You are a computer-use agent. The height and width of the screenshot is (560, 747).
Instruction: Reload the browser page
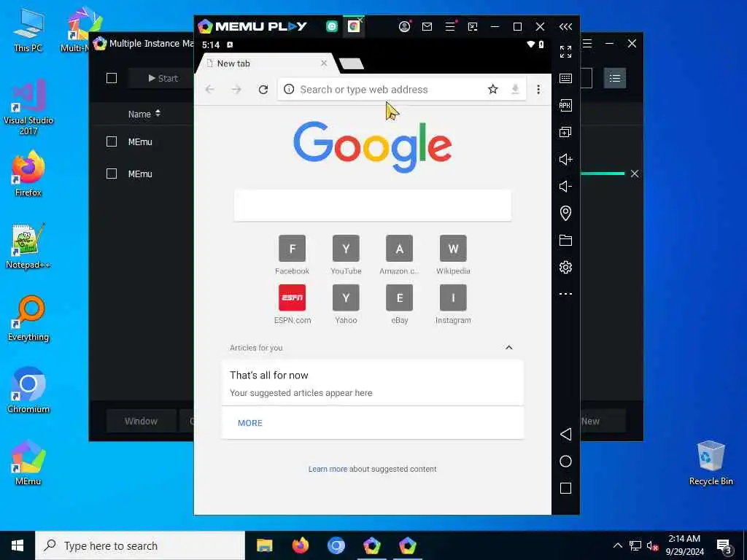263,90
